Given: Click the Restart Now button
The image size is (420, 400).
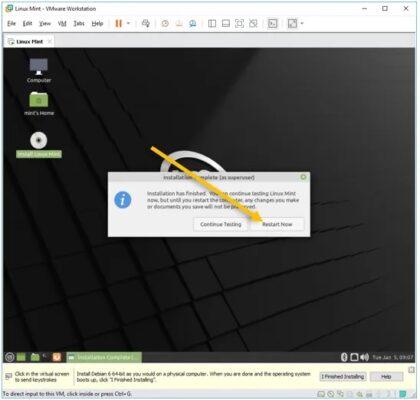Looking at the screenshot, I should pos(277,224).
